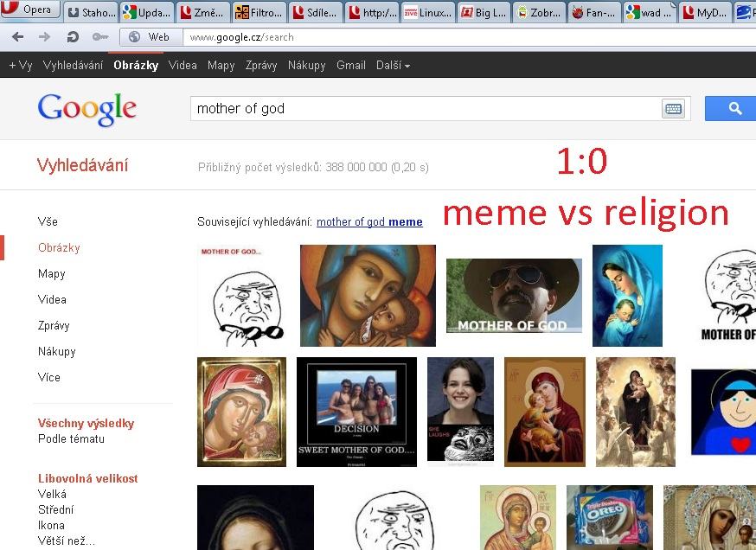Choose the Všechny výsledky filter

coord(86,423)
